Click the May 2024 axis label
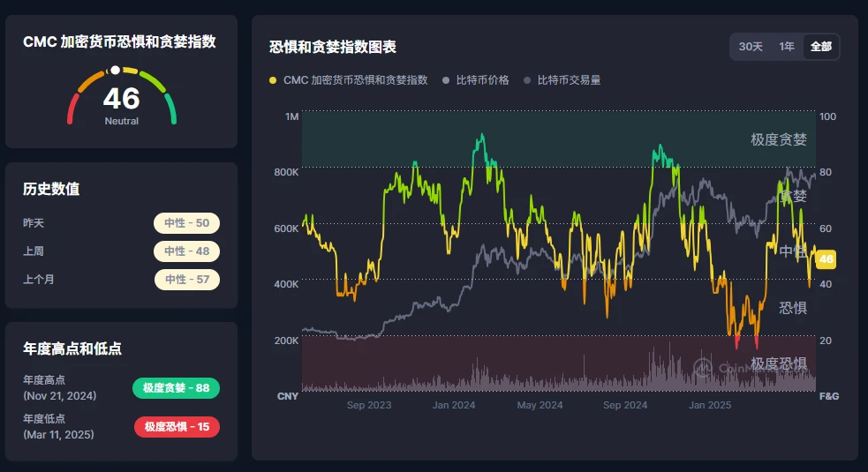868x472 pixels. pos(540,405)
